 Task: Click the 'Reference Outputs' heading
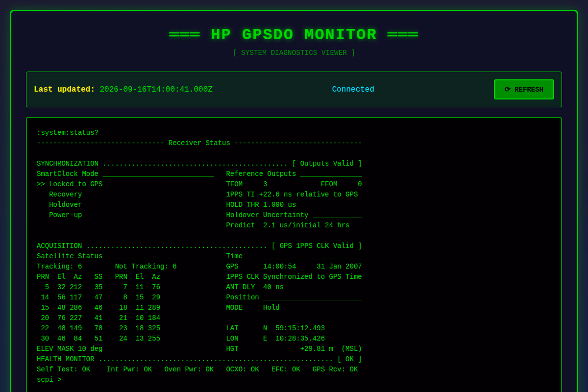(x=261, y=174)
